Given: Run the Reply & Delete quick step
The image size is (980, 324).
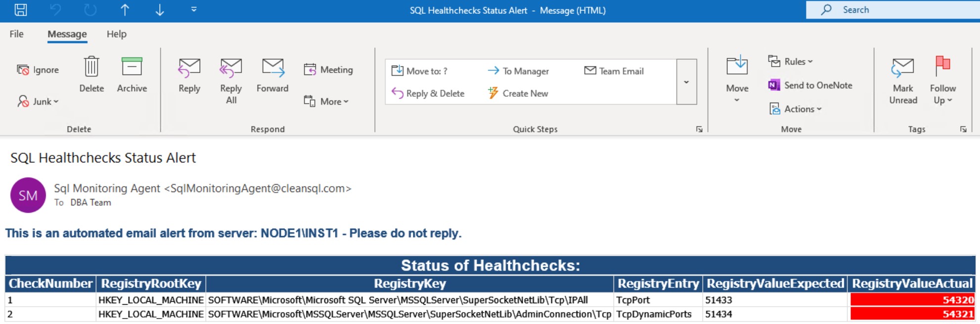Looking at the screenshot, I should click(428, 93).
